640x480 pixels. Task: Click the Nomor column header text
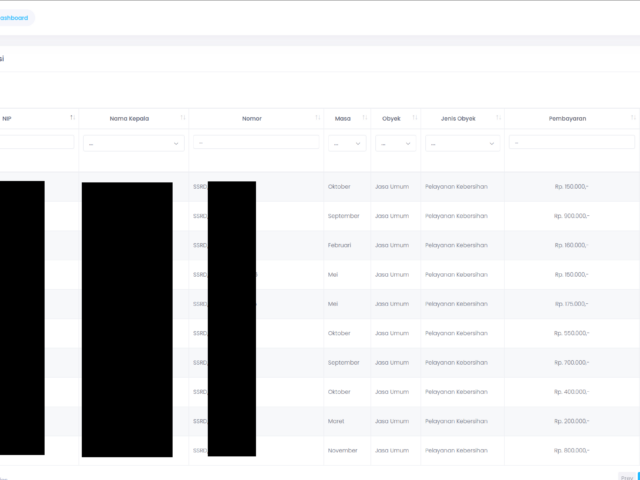[x=252, y=119]
